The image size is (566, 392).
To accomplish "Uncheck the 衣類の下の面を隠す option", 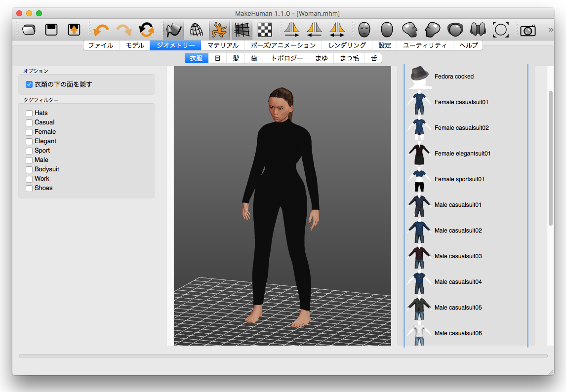I will coord(29,84).
